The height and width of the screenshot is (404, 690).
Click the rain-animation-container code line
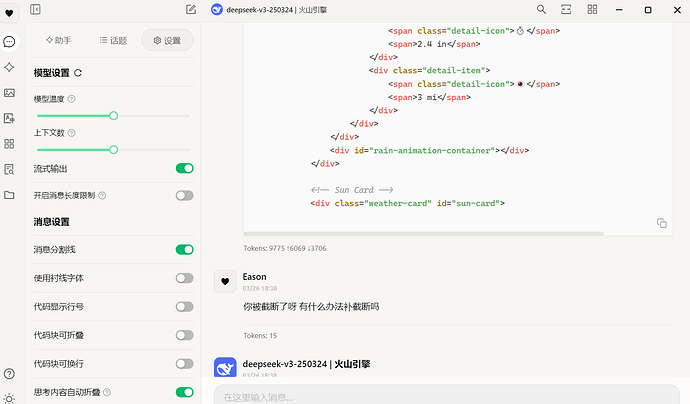[429, 151]
